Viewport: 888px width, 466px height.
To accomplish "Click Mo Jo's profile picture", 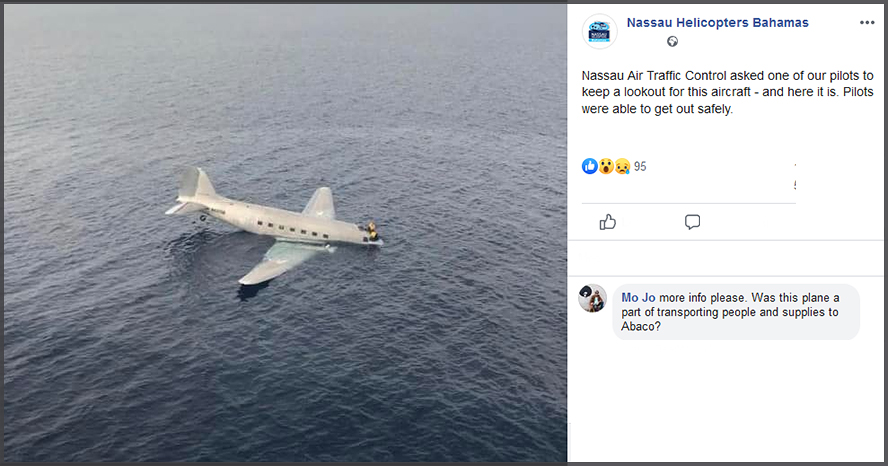I will pos(592,298).
